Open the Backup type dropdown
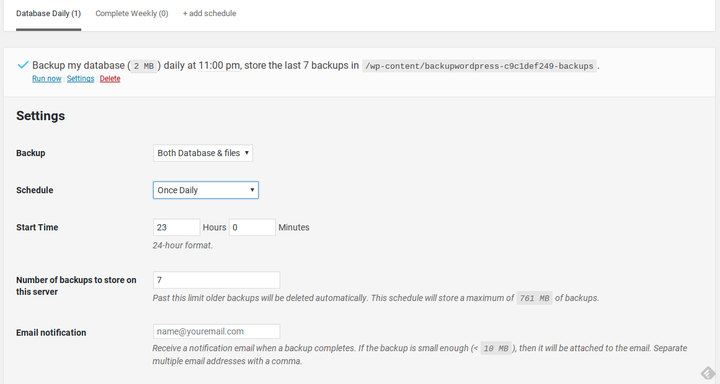The height and width of the screenshot is (384, 720). click(202, 153)
